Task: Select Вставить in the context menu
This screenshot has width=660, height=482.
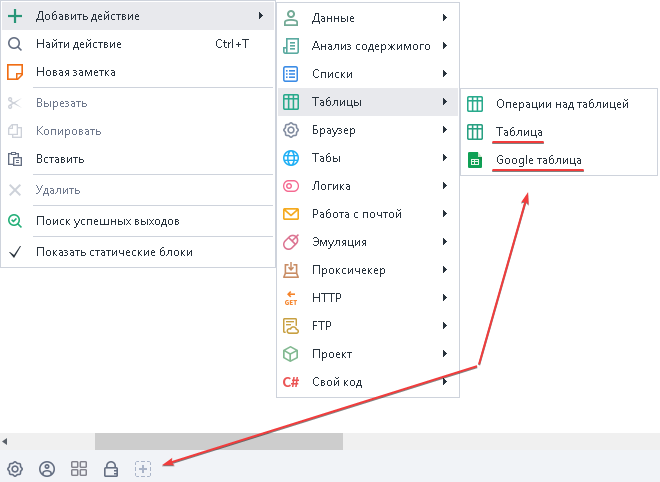Action: 60,158
